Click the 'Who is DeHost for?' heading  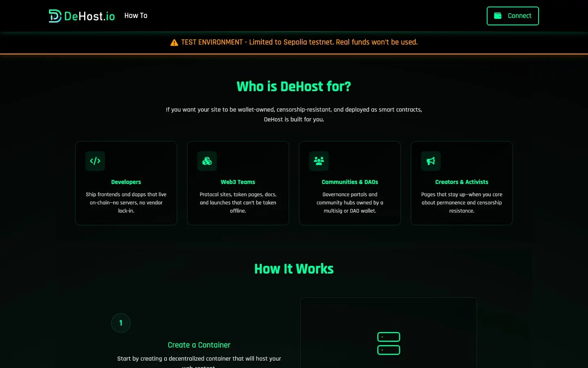click(x=294, y=86)
